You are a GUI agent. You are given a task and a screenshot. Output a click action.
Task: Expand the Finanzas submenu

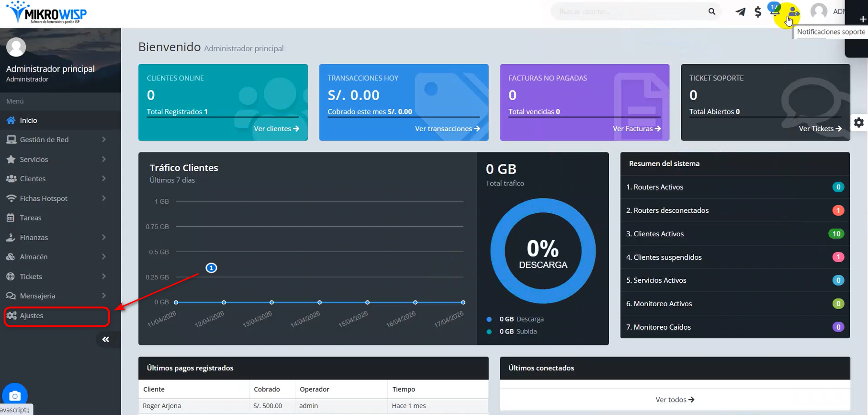pos(56,237)
